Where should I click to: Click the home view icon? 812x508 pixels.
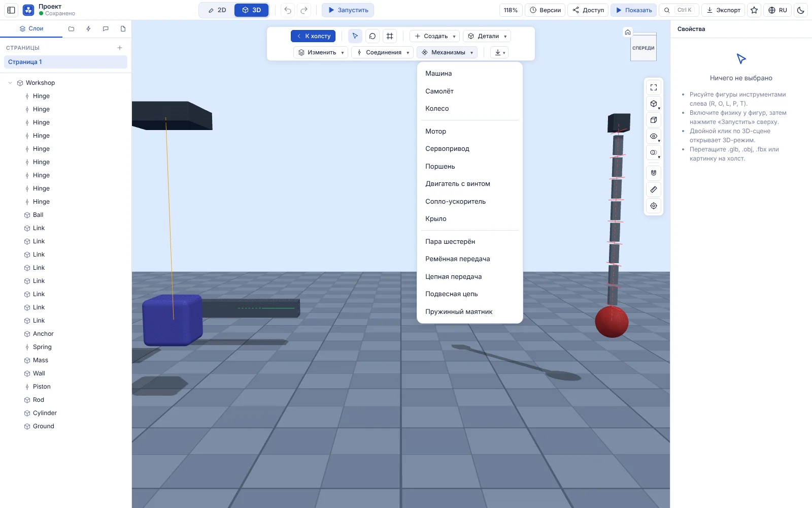(628, 32)
